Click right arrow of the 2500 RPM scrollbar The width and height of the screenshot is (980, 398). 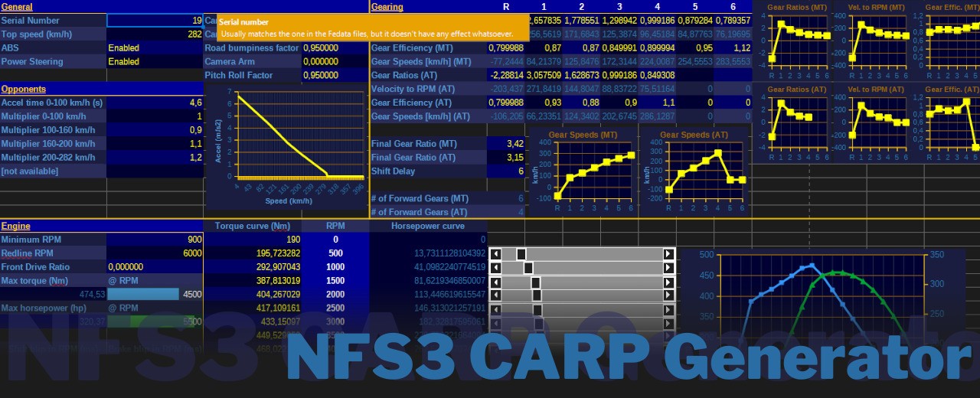[x=669, y=309]
